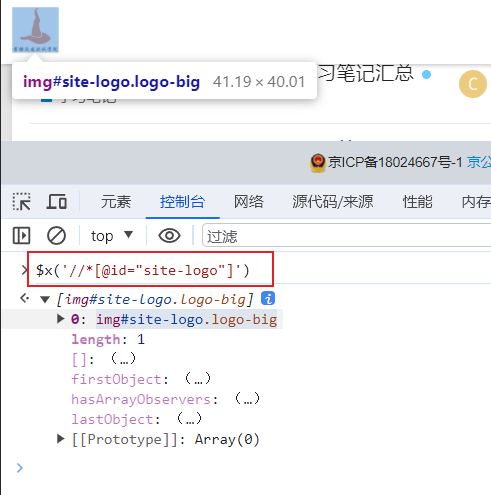Click the site logo image thumbnail
The height and width of the screenshot is (495, 491).
(x=35, y=30)
